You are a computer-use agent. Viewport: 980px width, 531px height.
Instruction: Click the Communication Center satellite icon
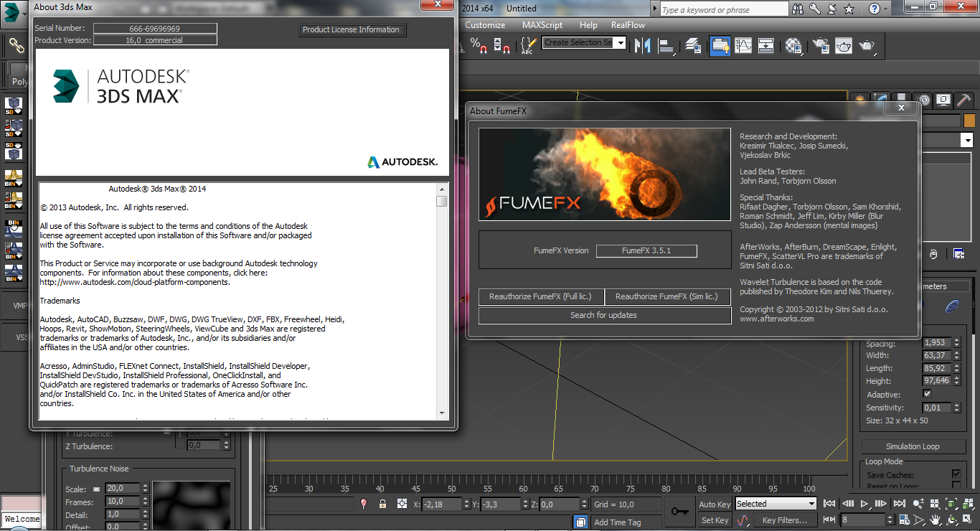(x=832, y=9)
